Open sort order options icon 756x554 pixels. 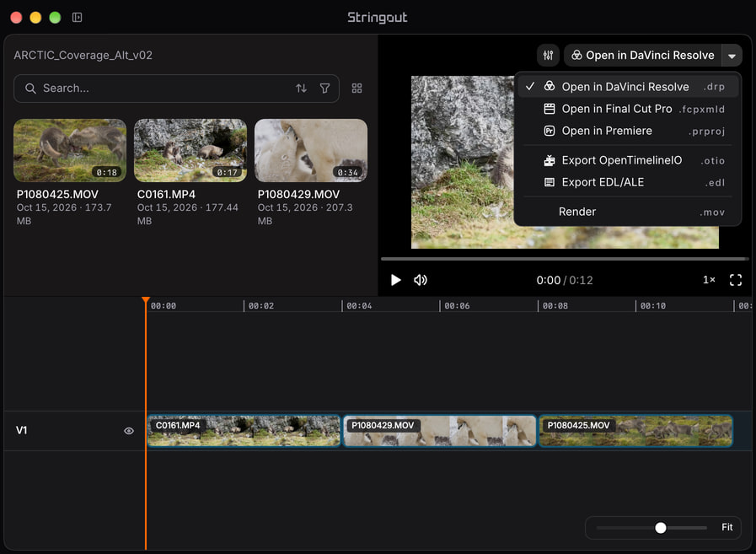point(302,89)
